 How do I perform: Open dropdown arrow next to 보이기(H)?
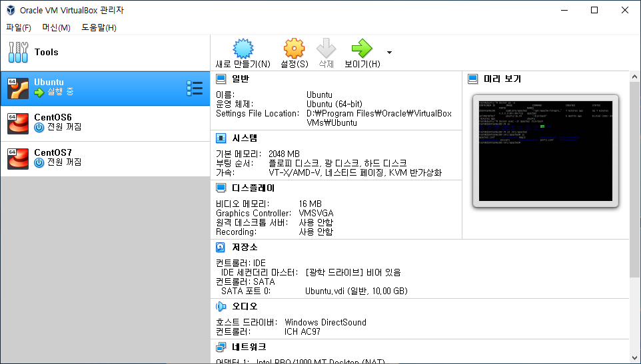tap(389, 52)
